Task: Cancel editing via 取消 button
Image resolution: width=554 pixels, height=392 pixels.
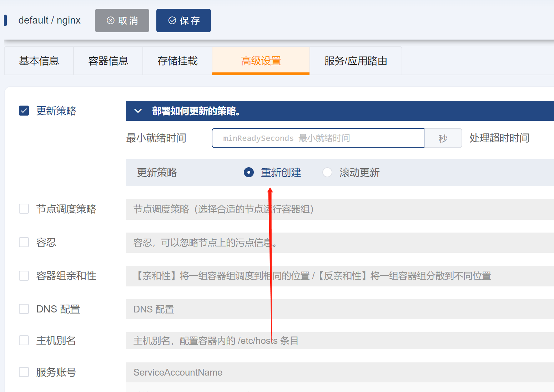Action: pos(122,20)
